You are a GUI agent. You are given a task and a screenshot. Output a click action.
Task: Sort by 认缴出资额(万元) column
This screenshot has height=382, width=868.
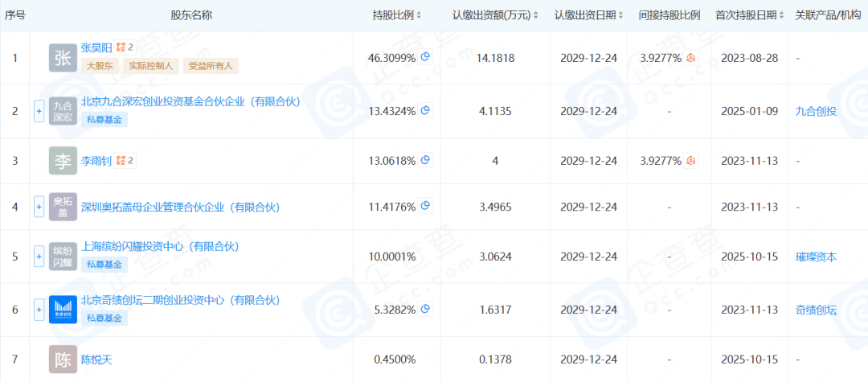(x=535, y=15)
